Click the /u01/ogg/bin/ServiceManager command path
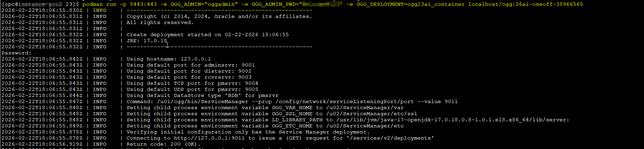Screen dimensions: 644x149 [x=202, y=101]
